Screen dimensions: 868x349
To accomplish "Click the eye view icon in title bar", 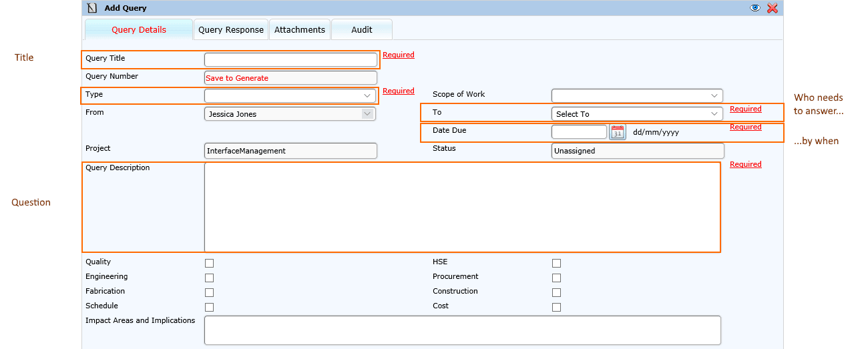I will coord(755,8).
